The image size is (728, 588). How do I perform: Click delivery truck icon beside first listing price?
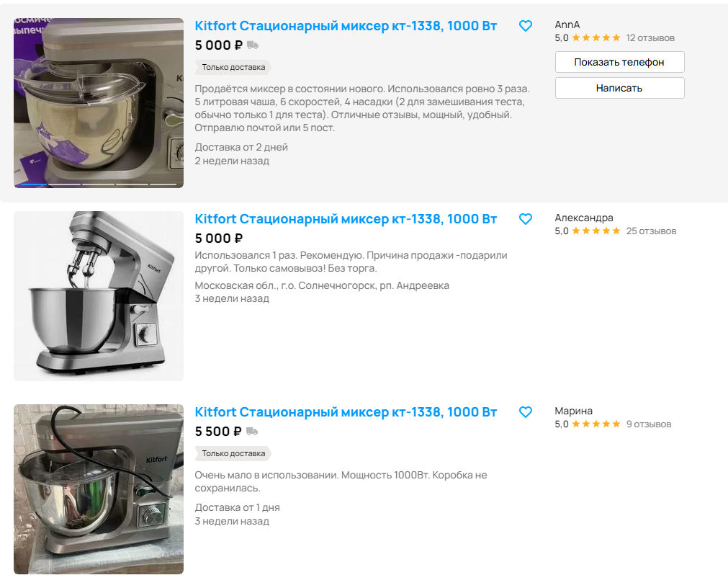[x=252, y=45]
